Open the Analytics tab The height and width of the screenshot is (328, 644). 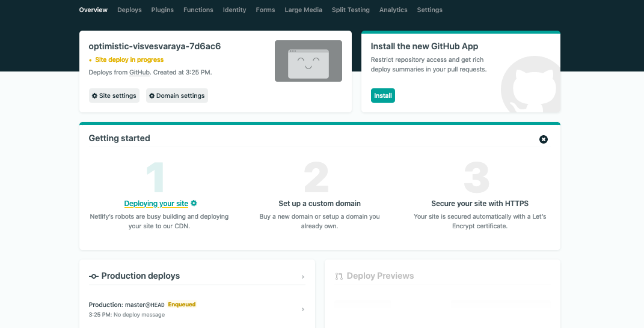click(393, 10)
